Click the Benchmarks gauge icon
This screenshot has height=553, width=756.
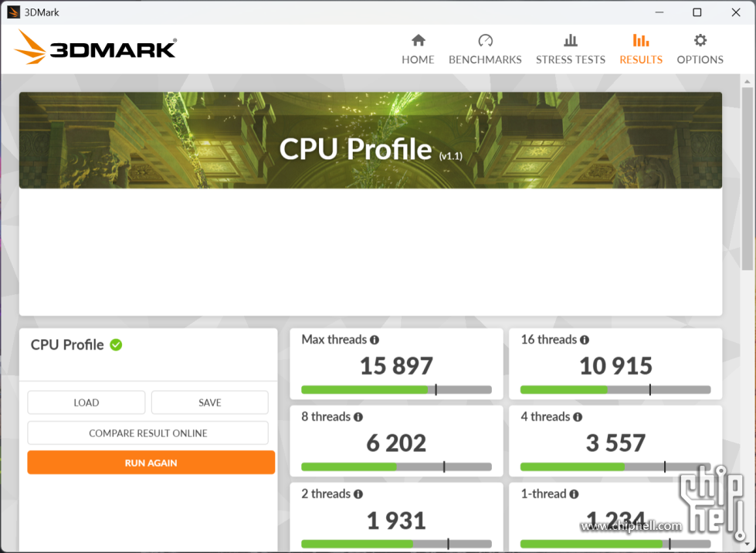tap(485, 40)
